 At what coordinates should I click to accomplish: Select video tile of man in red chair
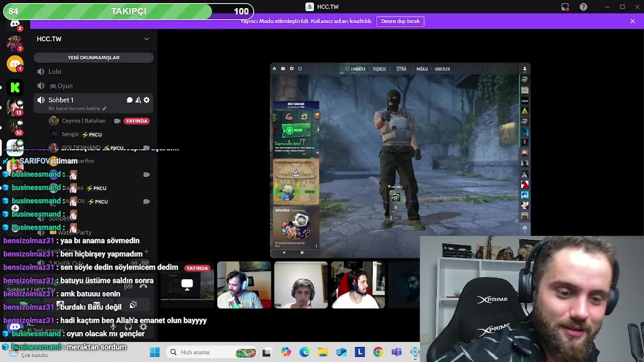pyautogui.click(x=358, y=285)
